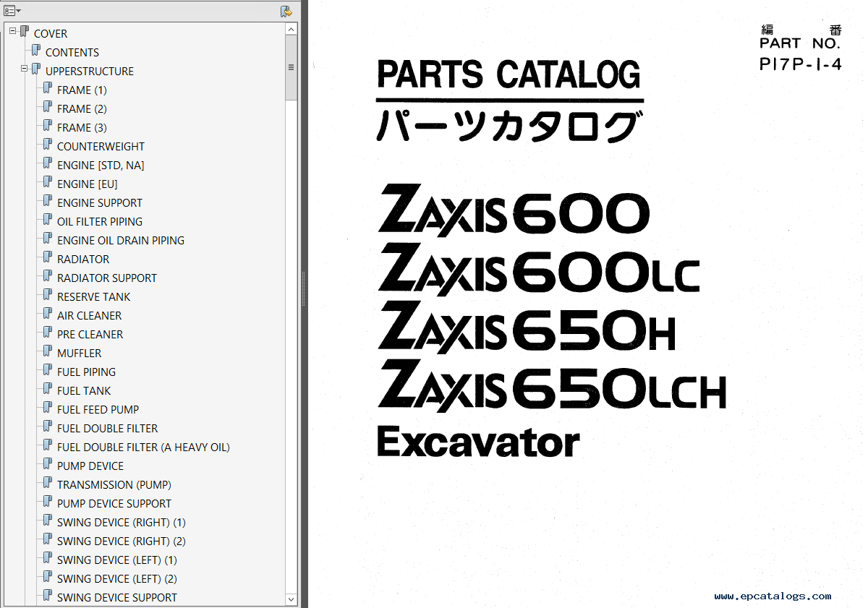Select the ENGINE [EU] bookmark

coord(88,184)
